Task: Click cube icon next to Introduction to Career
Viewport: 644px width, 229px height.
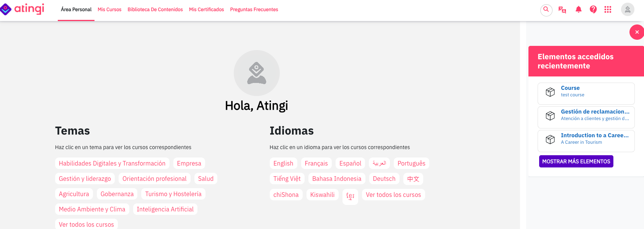Action: (x=550, y=140)
